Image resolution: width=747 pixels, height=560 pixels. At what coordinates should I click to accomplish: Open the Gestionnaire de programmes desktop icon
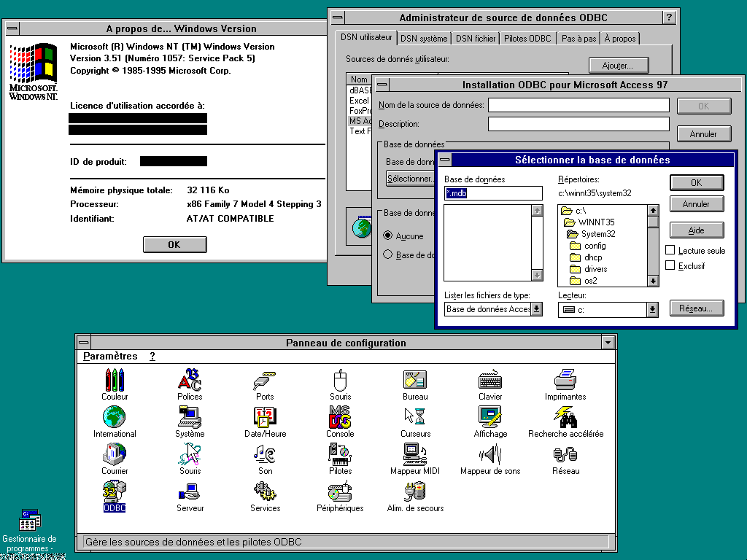point(29,521)
